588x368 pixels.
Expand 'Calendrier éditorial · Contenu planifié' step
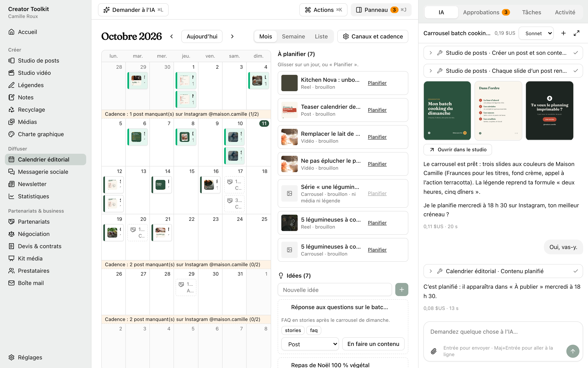point(503,271)
